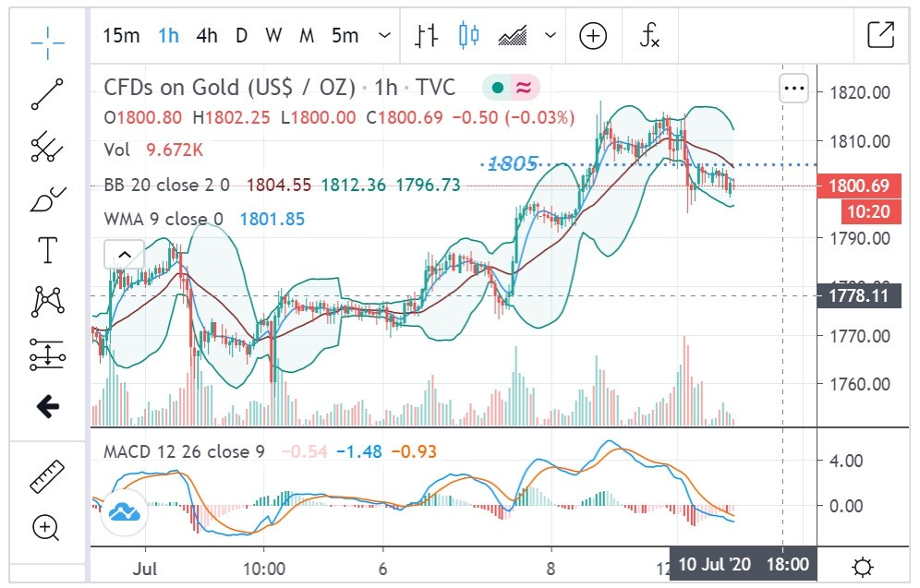Collapse the indicator legend with the chevron
920x588 pixels.
(x=124, y=254)
